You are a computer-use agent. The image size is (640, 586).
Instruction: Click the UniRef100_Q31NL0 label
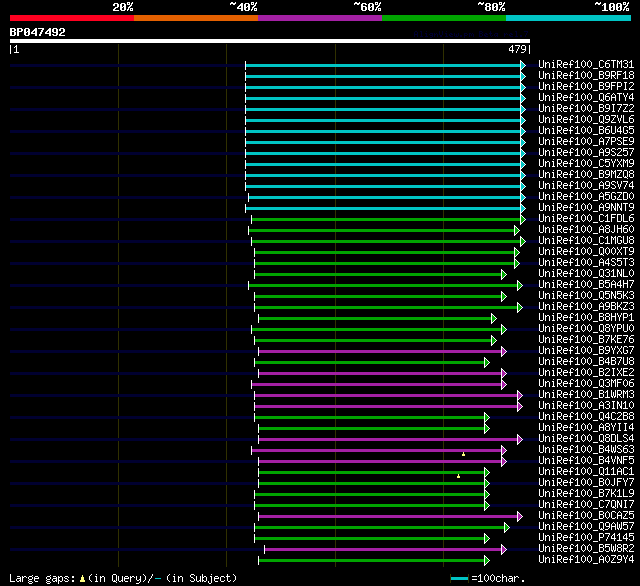pyautogui.click(x=586, y=274)
